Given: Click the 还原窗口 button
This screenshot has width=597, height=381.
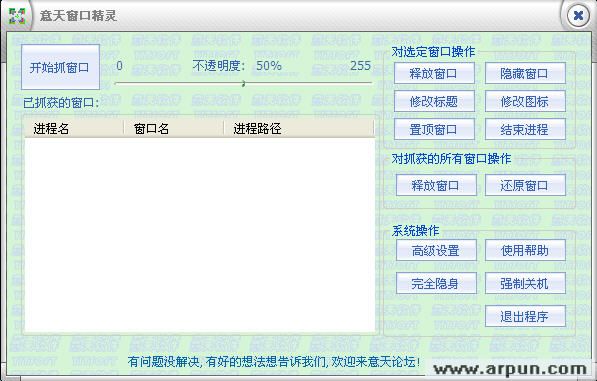Looking at the screenshot, I should click(x=525, y=185).
